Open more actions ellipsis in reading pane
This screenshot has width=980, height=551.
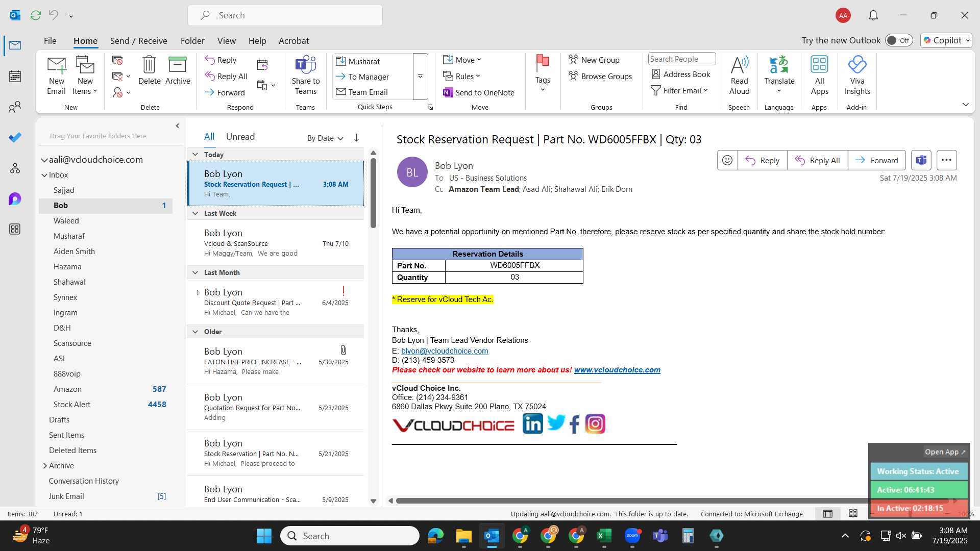pos(946,160)
